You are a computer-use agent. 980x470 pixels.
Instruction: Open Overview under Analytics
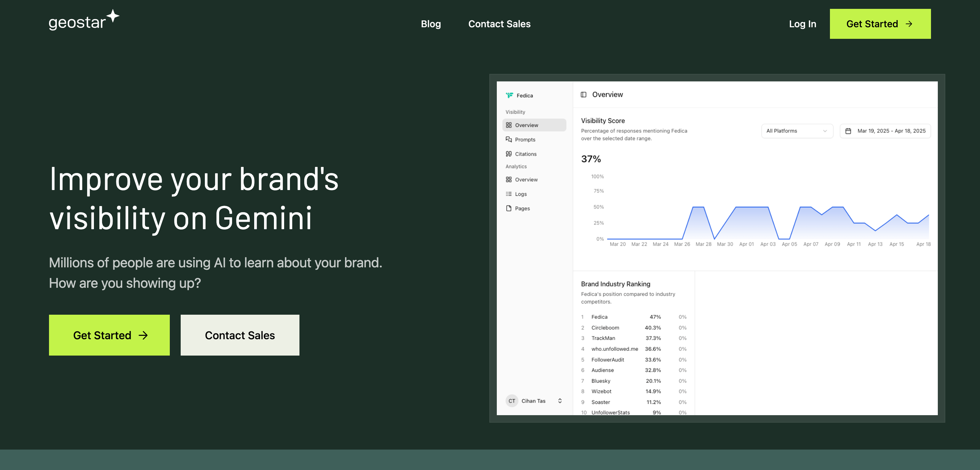(x=534, y=179)
